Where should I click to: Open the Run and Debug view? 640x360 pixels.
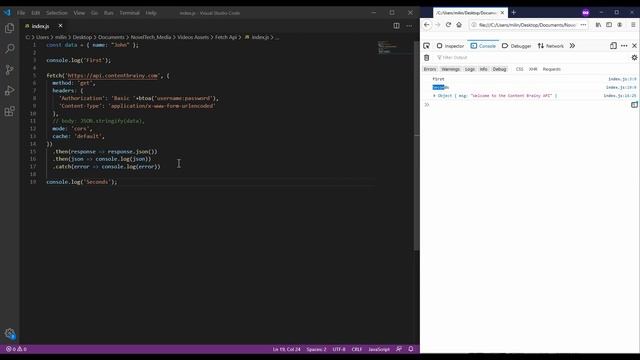tap(9, 90)
